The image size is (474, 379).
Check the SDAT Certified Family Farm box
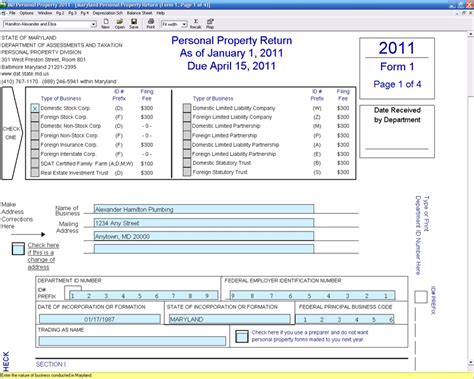pyautogui.click(x=35, y=163)
